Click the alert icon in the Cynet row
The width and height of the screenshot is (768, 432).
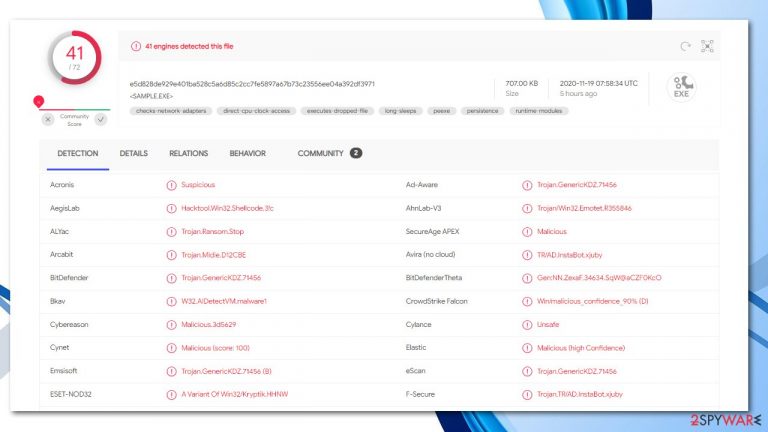click(171, 348)
